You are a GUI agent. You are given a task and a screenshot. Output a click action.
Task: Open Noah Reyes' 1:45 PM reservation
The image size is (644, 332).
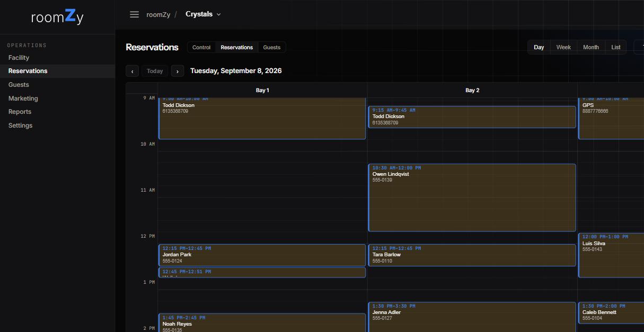[x=262, y=323]
